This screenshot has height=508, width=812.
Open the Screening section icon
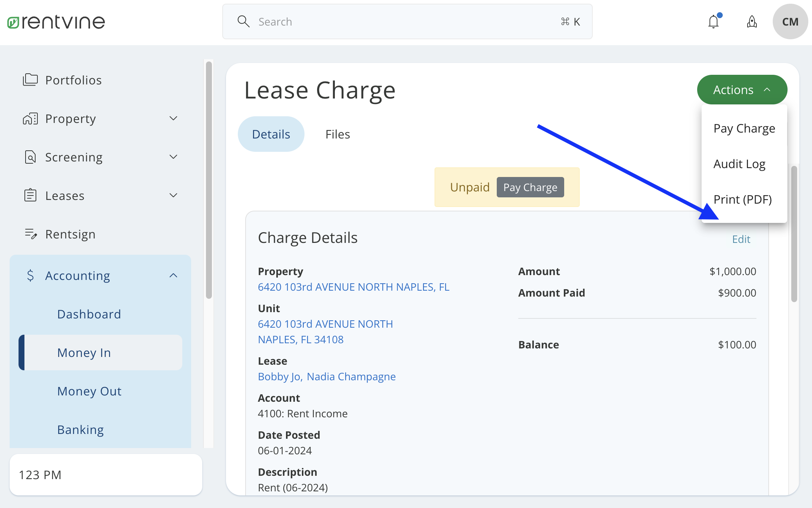(x=30, y=157)
